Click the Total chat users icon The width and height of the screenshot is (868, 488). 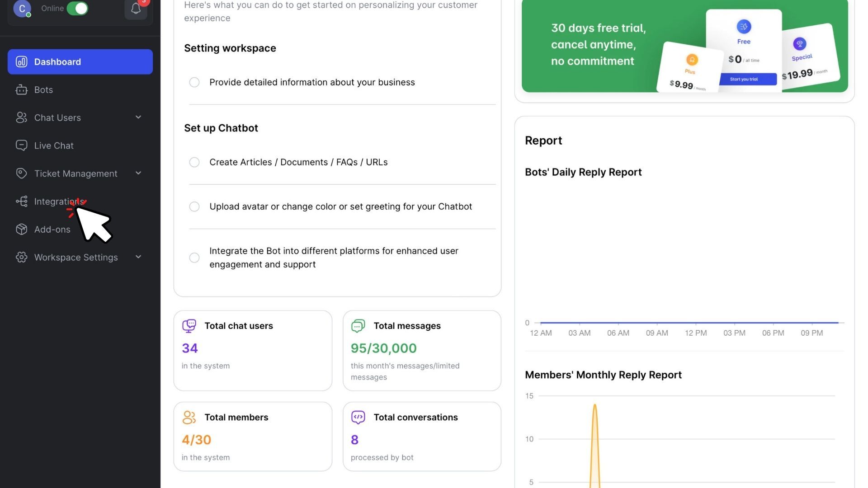(189, 326)
